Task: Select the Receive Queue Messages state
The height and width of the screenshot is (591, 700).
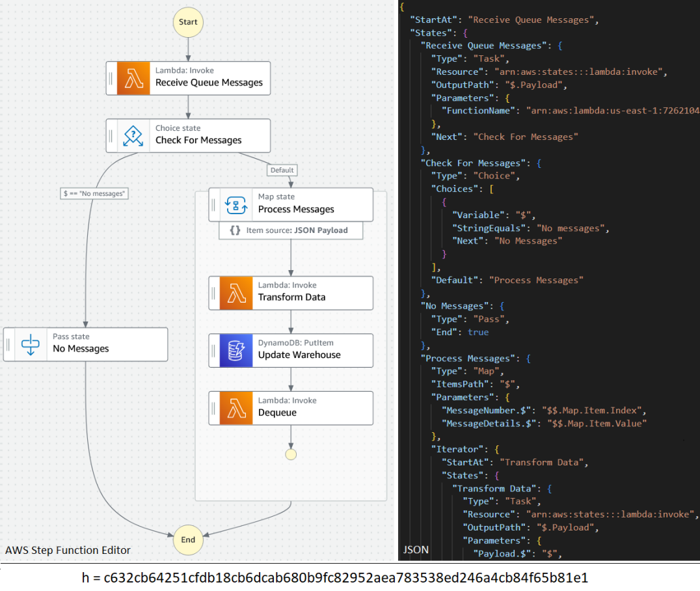Action: (188, 78)
